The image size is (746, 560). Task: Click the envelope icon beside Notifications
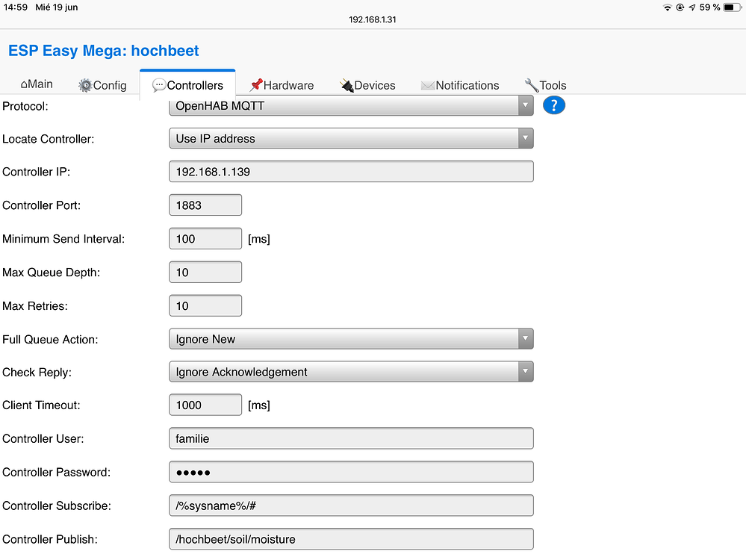tap(427, 85)
